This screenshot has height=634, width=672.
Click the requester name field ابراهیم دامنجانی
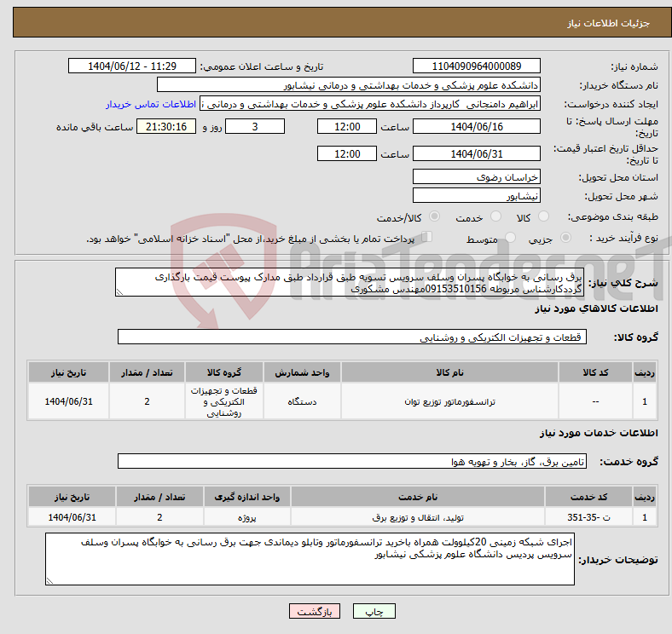[370, 104]
